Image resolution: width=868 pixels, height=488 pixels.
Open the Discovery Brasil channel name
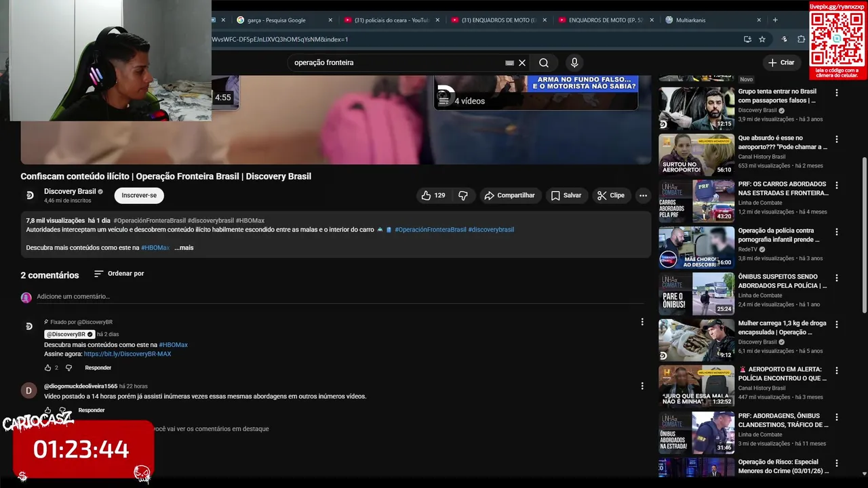coord(70,192)
